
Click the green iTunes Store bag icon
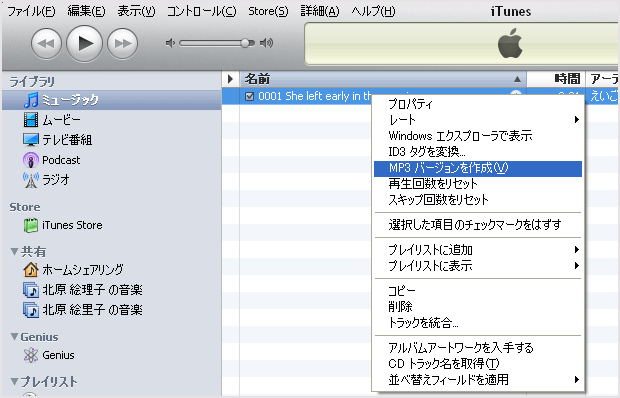pyautogui.click(x=31, y=225)
